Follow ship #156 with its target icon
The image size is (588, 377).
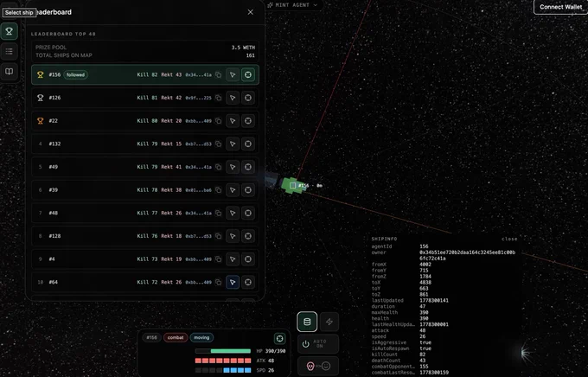pyautogui.click(x=248, y=74)
